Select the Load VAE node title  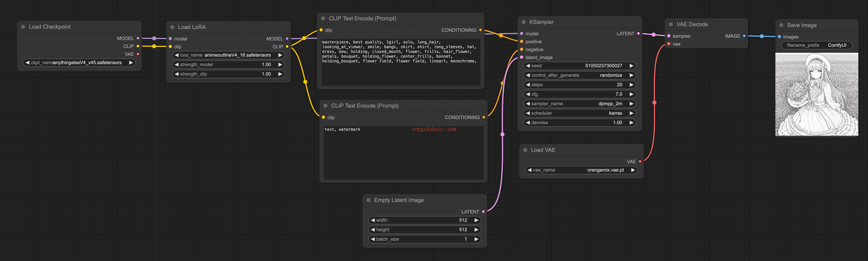543,150
